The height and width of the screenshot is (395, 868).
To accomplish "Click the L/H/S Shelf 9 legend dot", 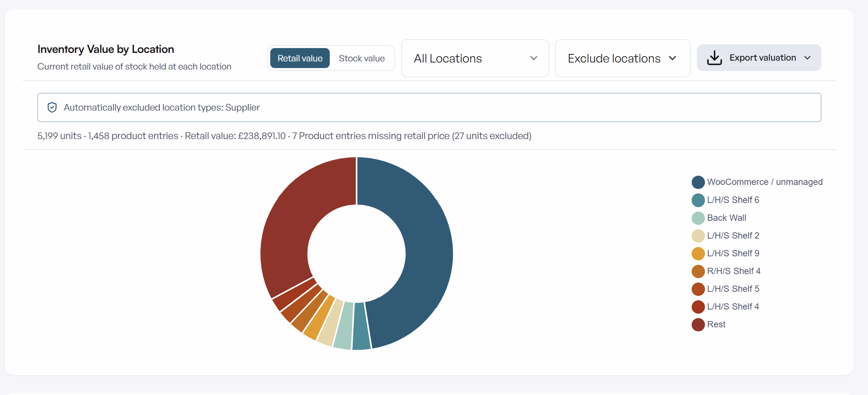I will click(x=698, y=253).
